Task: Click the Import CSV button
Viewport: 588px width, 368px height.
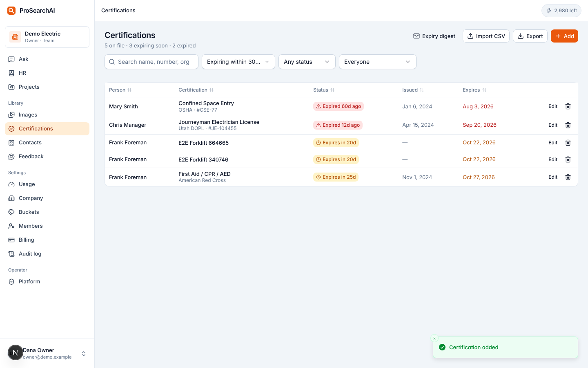Action: (486, 36)
